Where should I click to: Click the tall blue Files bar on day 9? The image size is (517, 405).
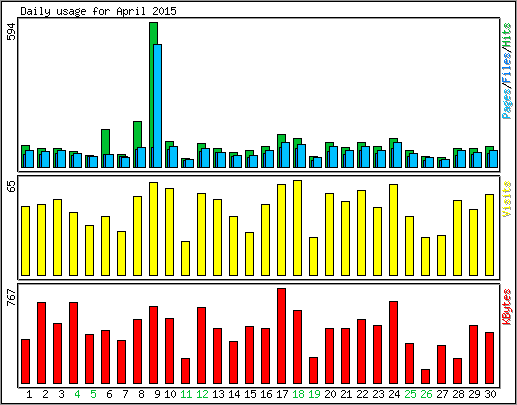coord(158,106)
